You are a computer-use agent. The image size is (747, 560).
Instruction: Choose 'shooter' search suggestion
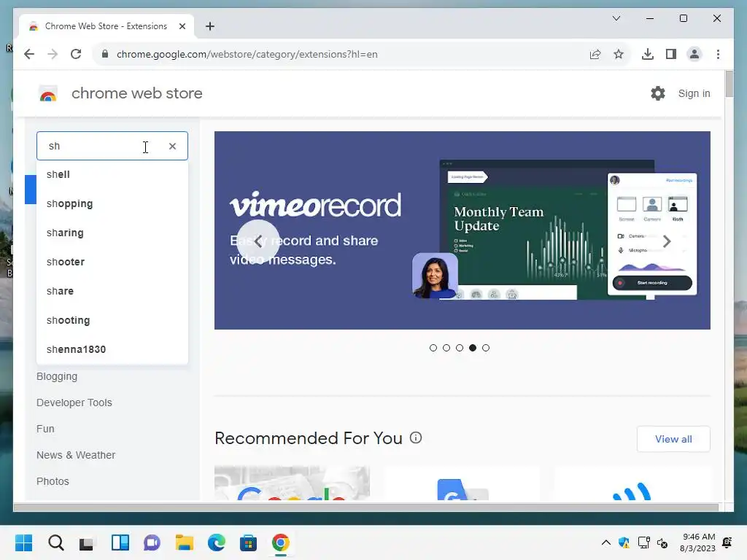[112, 262]
